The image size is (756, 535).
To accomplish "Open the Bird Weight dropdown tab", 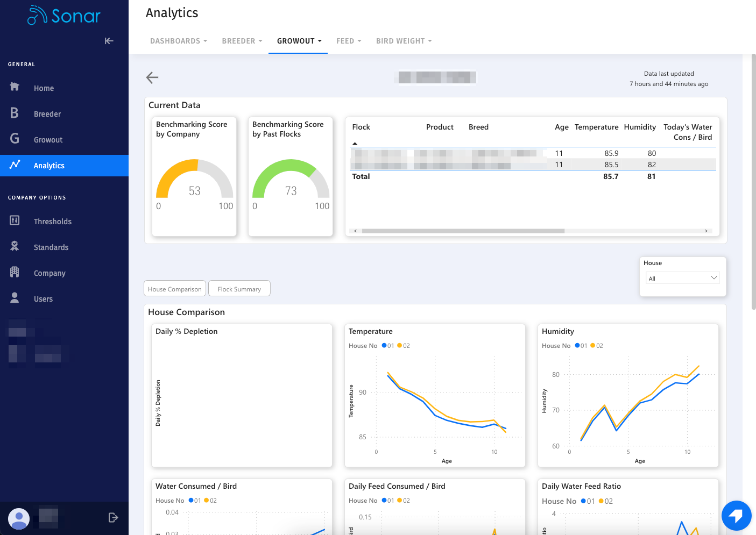I will (404, 41).
